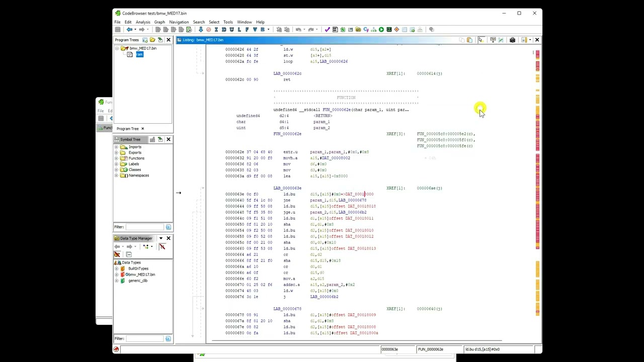Click the listing Paste clipboard icon
This screenshot has height=362, width=644.
click(x=469, y=40)
